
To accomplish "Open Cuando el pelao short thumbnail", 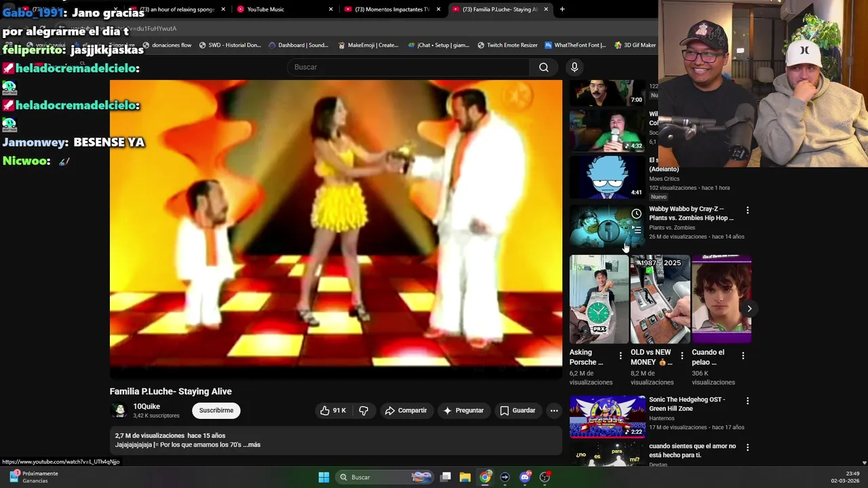I will 722,300.
